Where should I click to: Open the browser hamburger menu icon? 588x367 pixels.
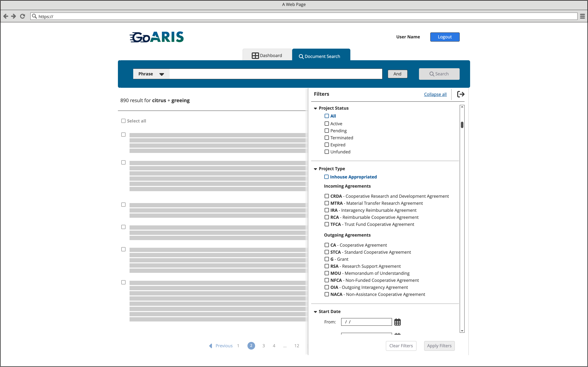tap(583, 16)
